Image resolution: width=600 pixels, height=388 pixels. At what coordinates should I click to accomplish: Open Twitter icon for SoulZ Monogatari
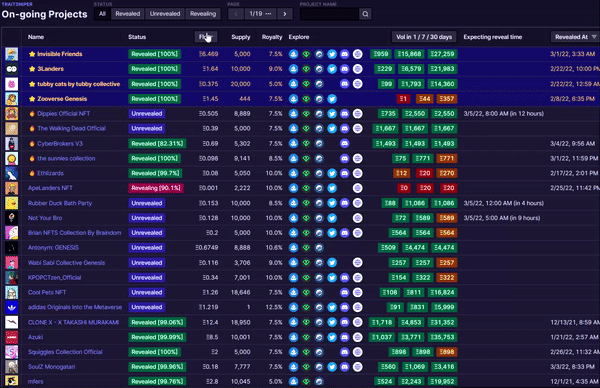tap(332, 367)
